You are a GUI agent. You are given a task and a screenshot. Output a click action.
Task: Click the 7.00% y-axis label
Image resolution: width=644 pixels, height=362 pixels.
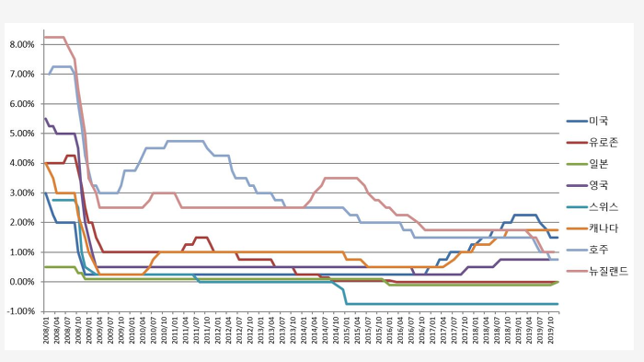pos(22,74)
